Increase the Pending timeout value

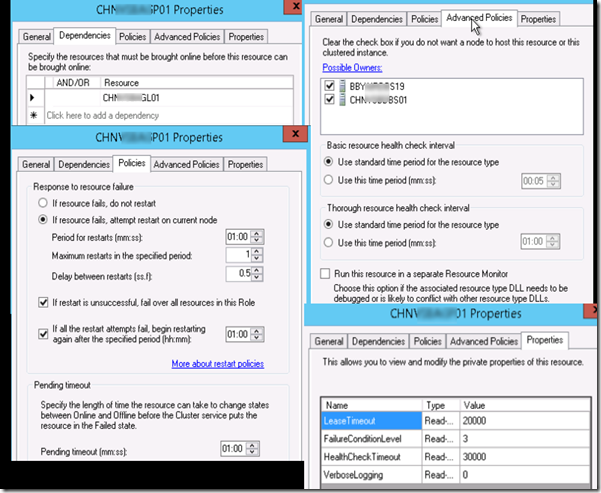pyautogui.click(x=252, y=445)
